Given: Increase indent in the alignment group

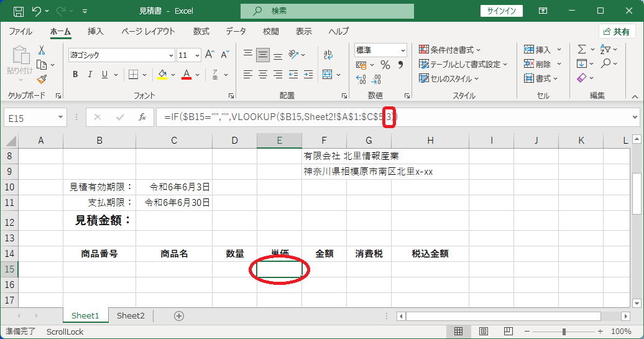Looking at the screenshot, I should (308, 75).
